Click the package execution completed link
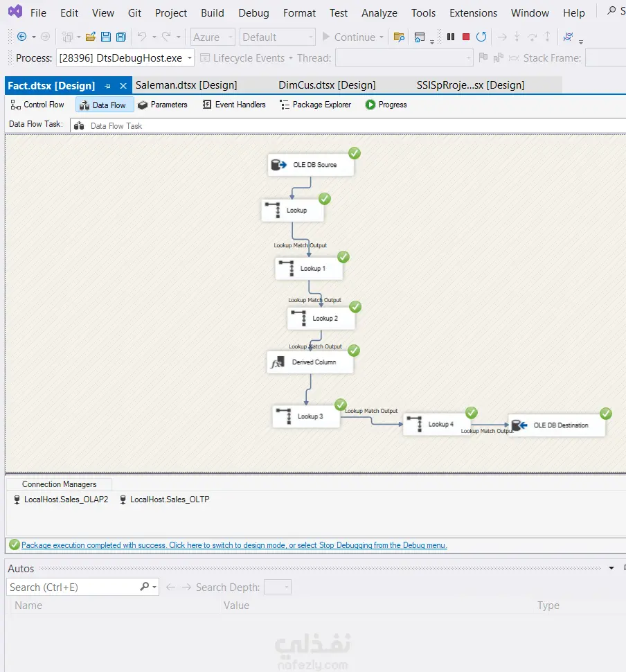The image size is (626, 672). coord(234,545)
